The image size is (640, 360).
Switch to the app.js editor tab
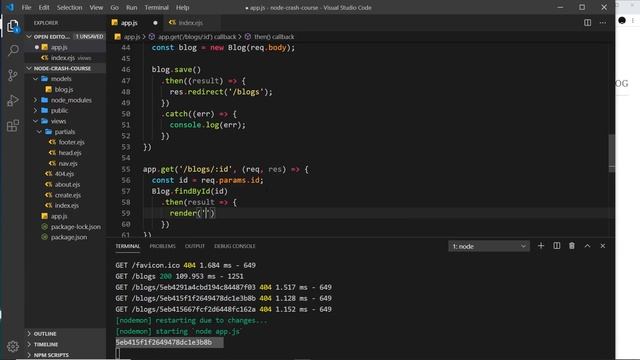135,23
